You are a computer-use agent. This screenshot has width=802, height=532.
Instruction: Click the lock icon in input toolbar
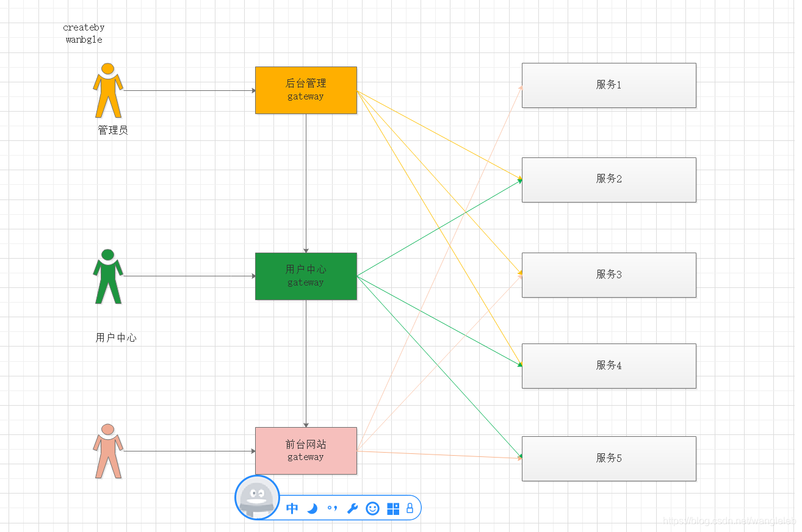tap(410, 508)
